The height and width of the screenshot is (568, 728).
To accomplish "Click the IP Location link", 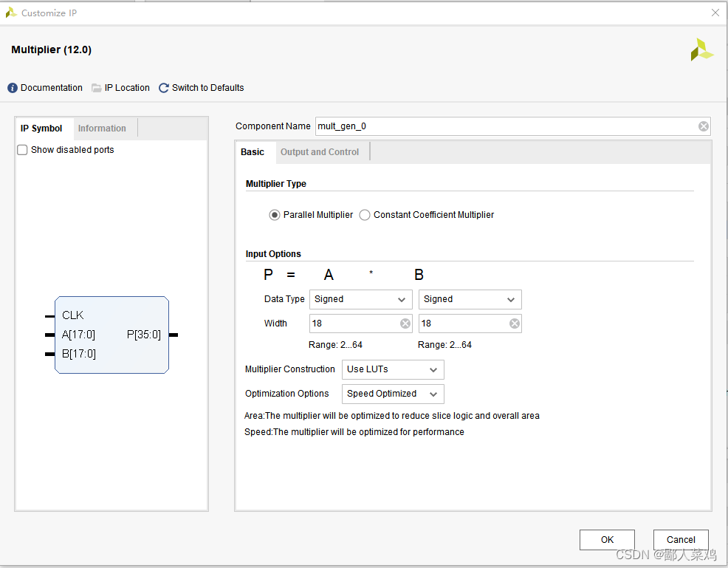I will coord(127,88).
